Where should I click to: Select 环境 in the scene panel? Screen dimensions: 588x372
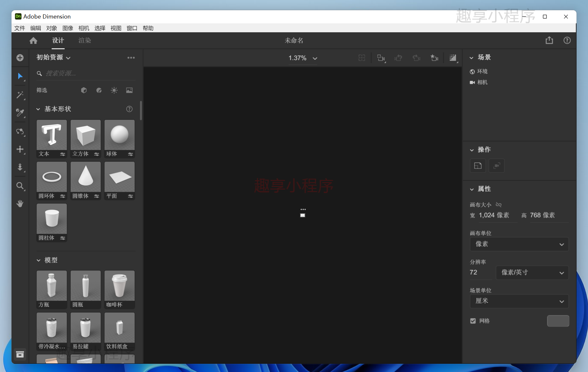[479, 72]
